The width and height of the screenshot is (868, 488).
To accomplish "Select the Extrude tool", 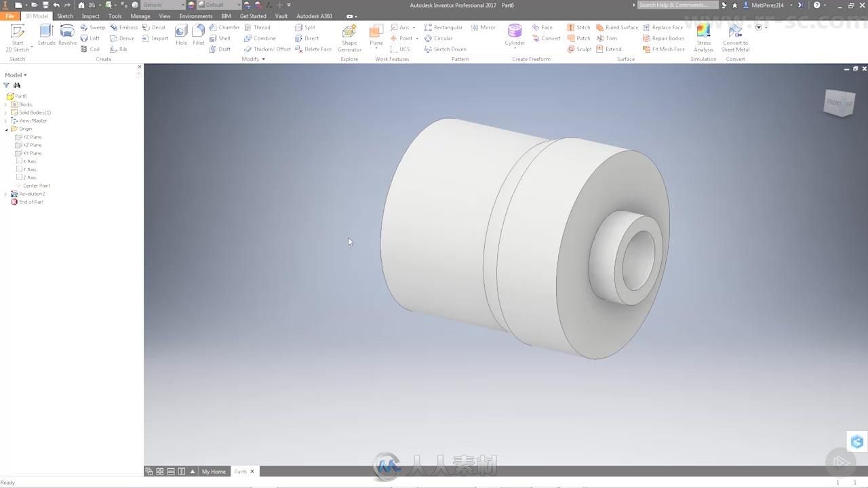I will 46,35.
